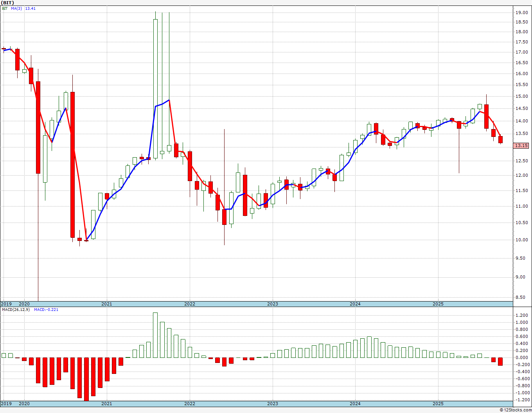This screenshot has height=413, width=532.
Task: Click the 17.00 price axis label
Action: (521, 52)
